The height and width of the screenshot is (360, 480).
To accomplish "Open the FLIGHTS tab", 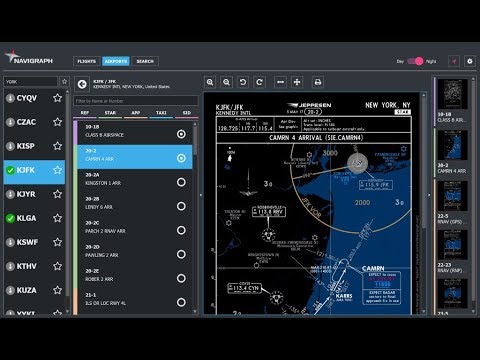I will click(x=86, y=61).
